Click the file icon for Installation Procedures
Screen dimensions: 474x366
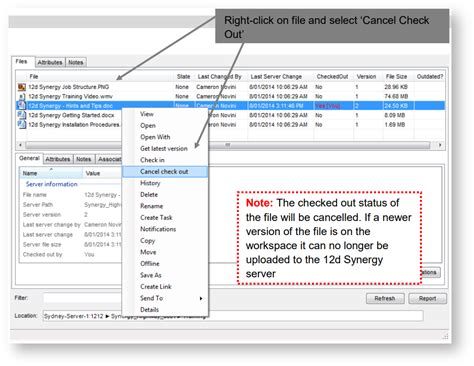(22, 124)
